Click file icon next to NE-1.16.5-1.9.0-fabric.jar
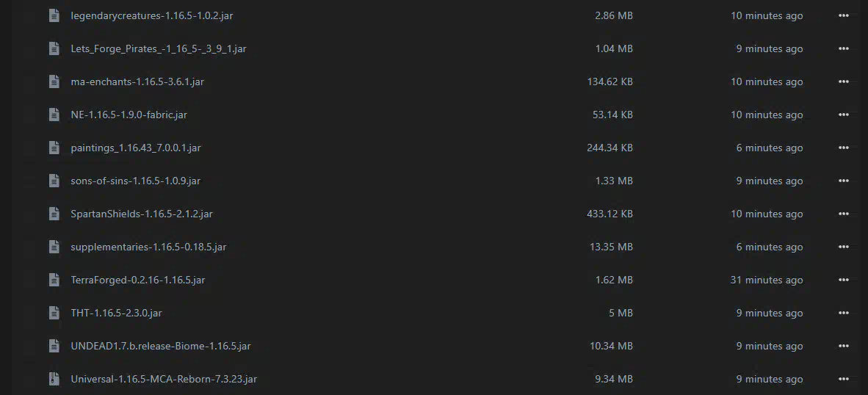 (54, 115)
